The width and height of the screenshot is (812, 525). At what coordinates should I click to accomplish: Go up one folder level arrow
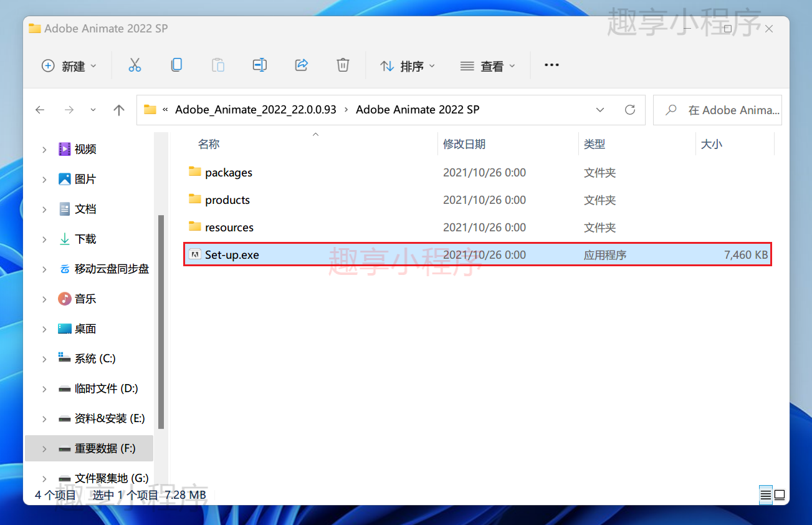tap(119, 110)
